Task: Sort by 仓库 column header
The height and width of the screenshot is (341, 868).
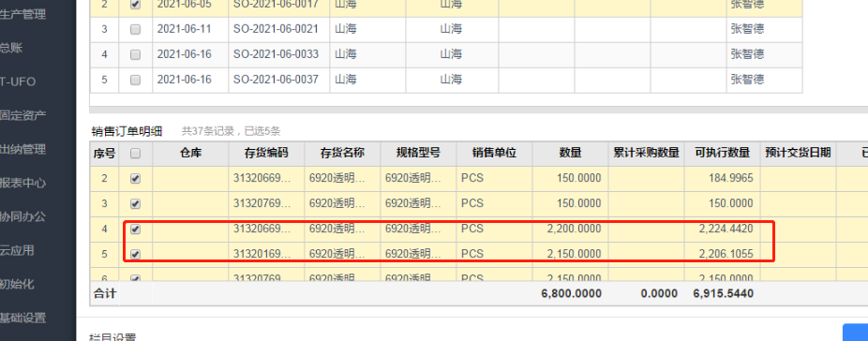Action: click(190, 154)
